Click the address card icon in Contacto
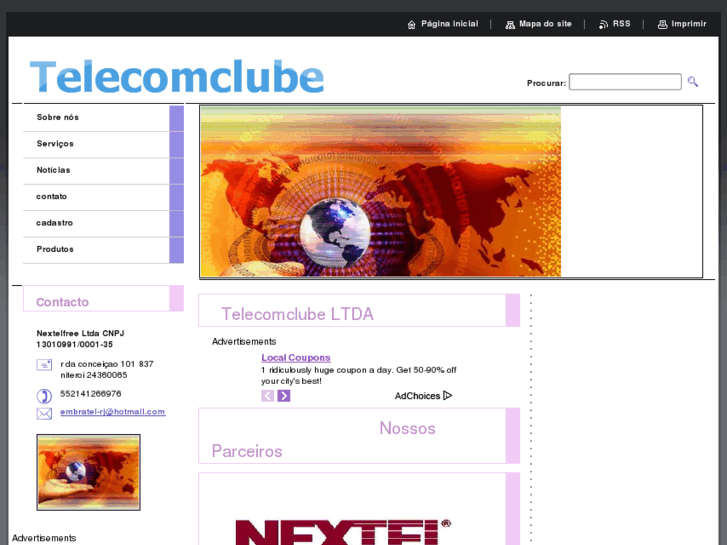 coord(44,365)
